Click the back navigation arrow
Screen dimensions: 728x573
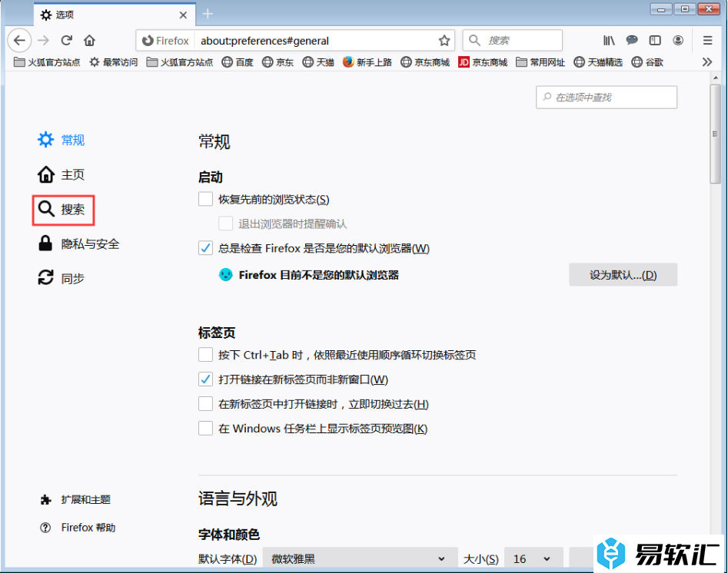[x=19, y=41]
